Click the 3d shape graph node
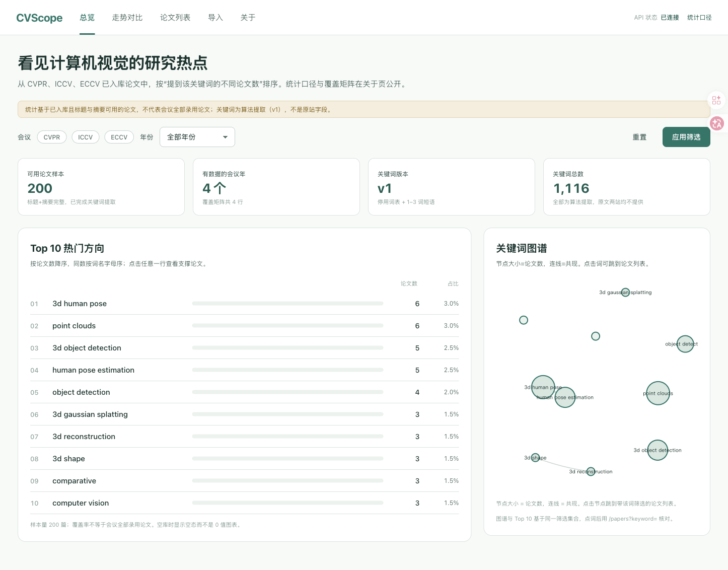Image resolution: width=728 pixels, height=570 pixels. (535, 458)
